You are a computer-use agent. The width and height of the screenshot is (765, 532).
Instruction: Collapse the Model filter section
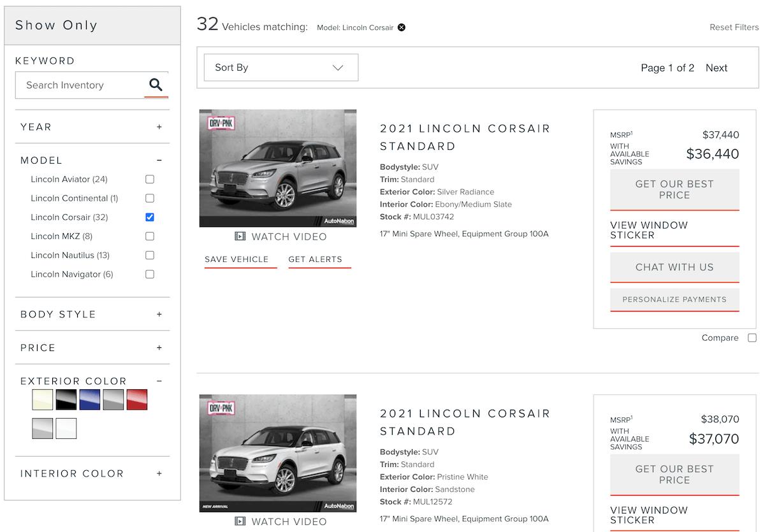(x=159, y=161)
